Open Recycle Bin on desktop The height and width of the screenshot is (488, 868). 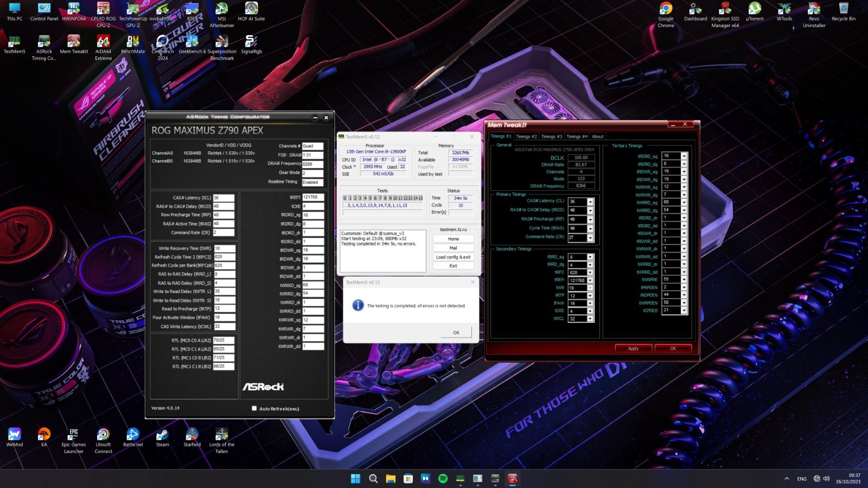click(x=844, y=12)
